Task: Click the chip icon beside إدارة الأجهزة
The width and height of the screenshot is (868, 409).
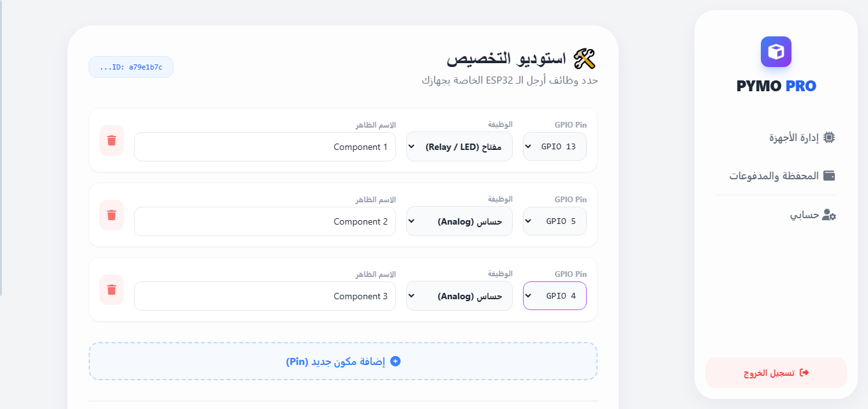Action: tap(829, 137)
